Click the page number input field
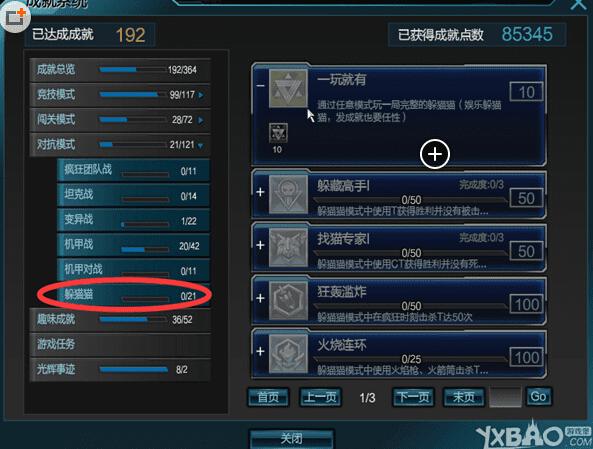Viewport: 593px width, 449px height. [x=505, y=397]
